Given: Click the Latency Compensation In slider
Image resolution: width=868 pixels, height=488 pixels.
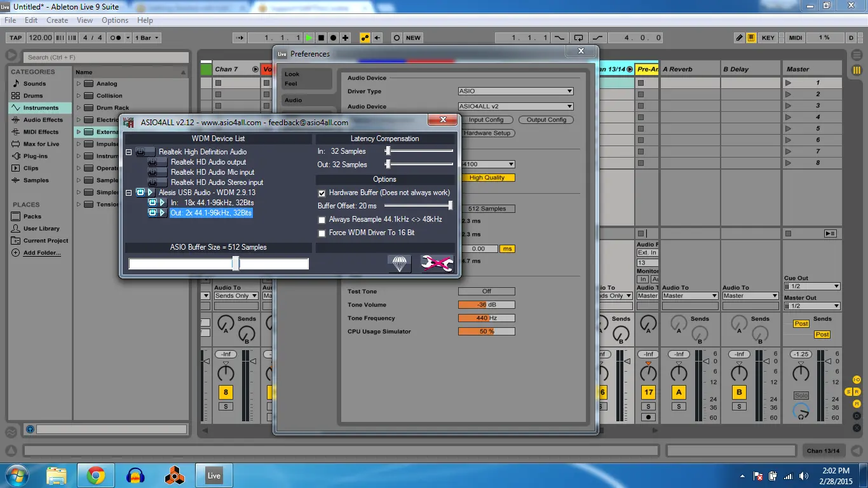Looking at the screenshot, I should tap(419, 151).
